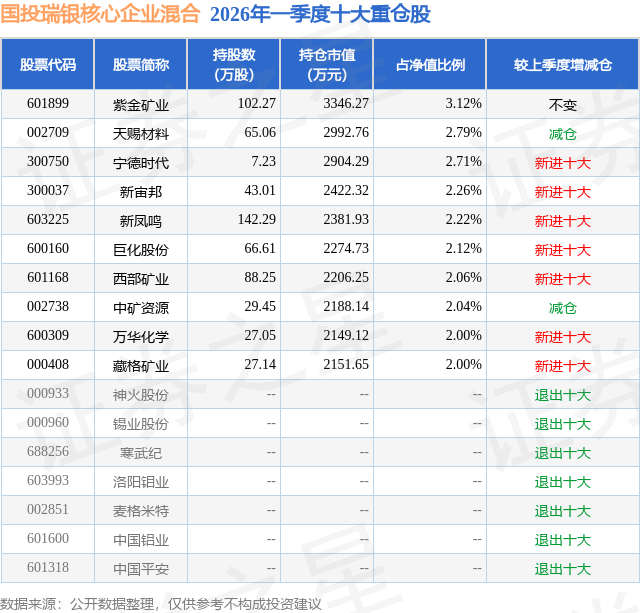Click stock code 002709
The width and height of the screenshot is (640, 613).
point(48,133)
